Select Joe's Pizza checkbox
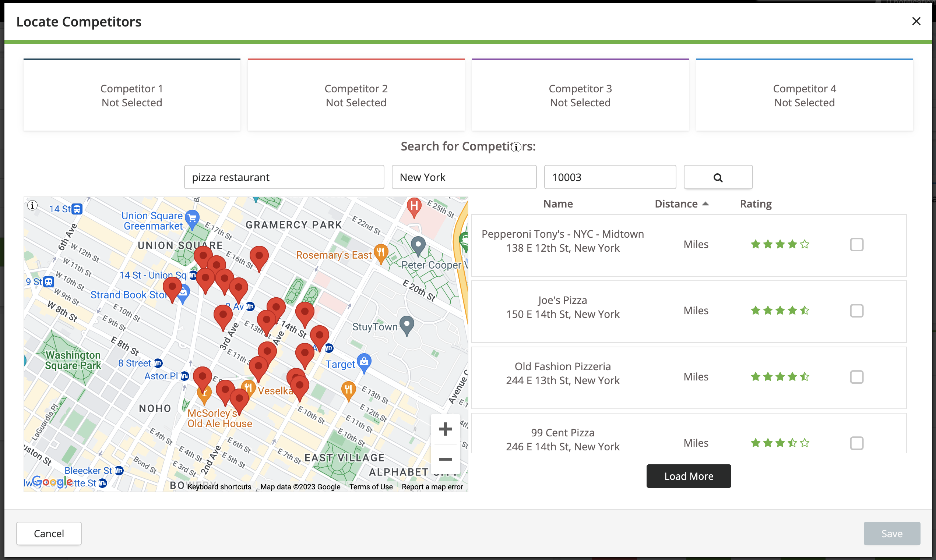Screen dimensions: 936x560 click(x=856, y=311)
